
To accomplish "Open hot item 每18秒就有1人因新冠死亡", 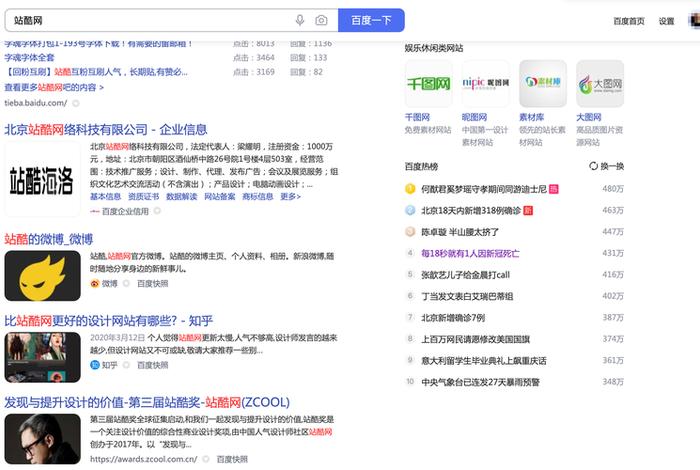I will 470,253.
